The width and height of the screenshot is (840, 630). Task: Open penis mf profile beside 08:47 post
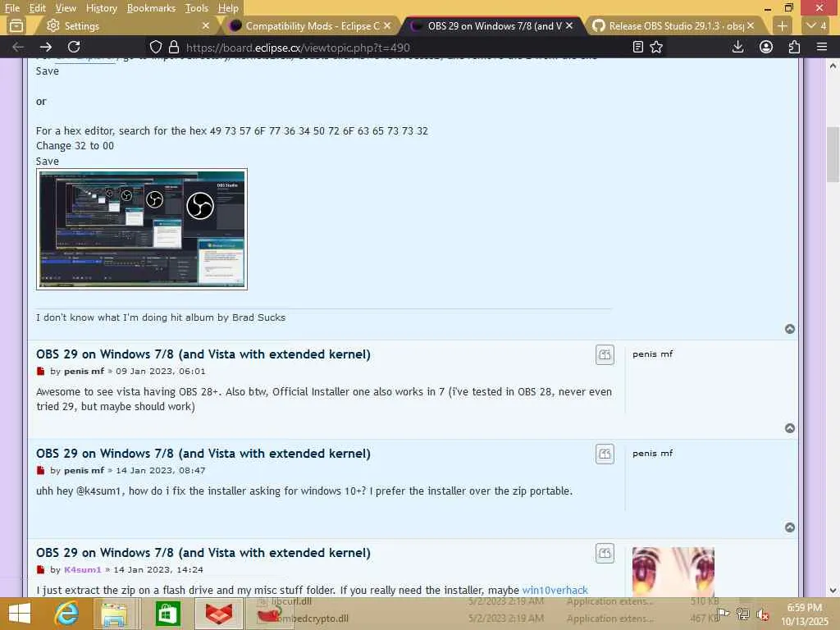[x=652, y=453]
